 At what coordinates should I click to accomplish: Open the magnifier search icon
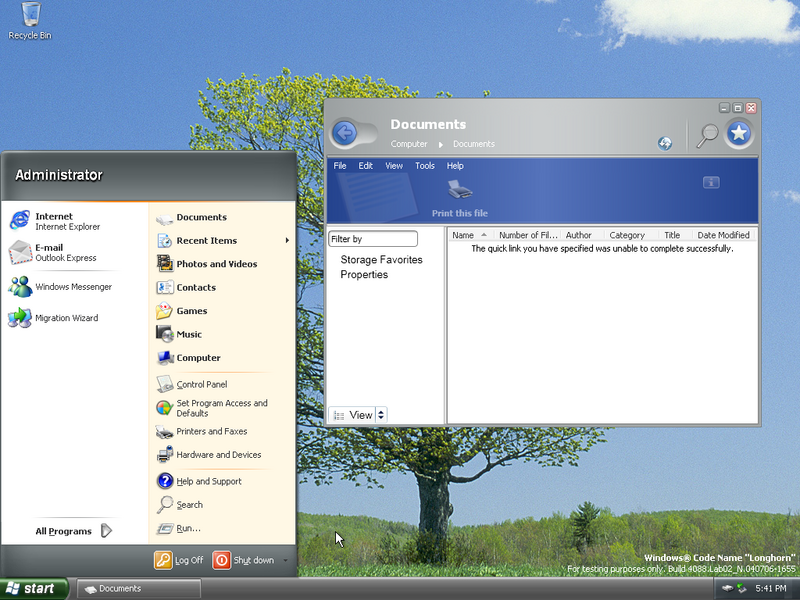tap(707, 134)
